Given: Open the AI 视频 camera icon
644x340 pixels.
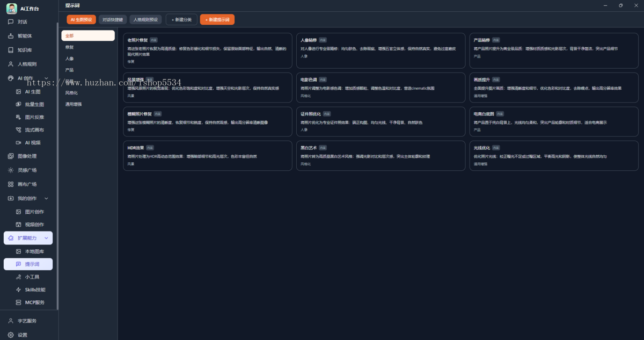Looking at the screenshot, I should (18, 143).
